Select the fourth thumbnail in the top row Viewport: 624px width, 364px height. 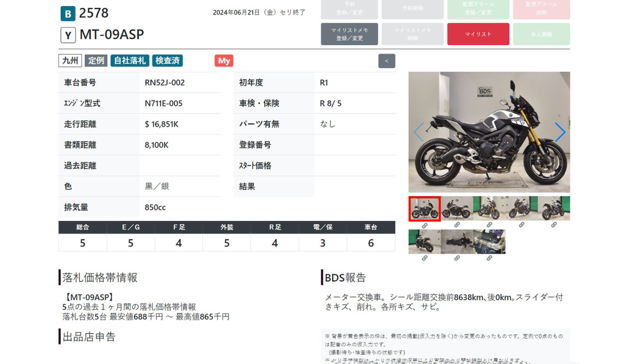tap(522, 209)
